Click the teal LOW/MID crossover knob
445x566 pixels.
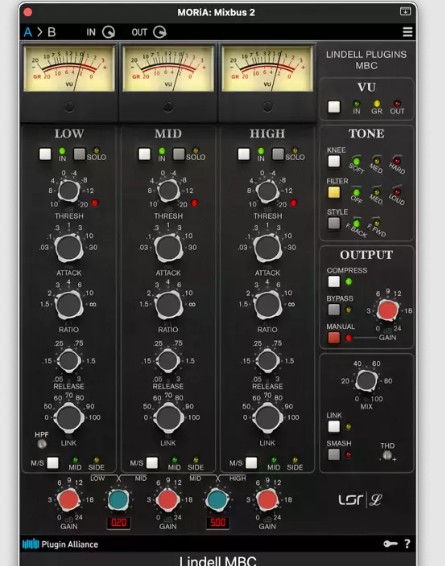pos(118,500)
